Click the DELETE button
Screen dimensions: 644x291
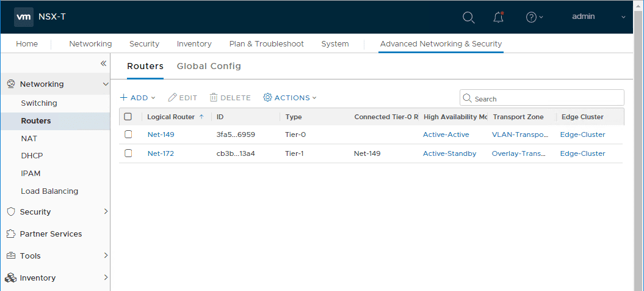click(x=230, y=98)
